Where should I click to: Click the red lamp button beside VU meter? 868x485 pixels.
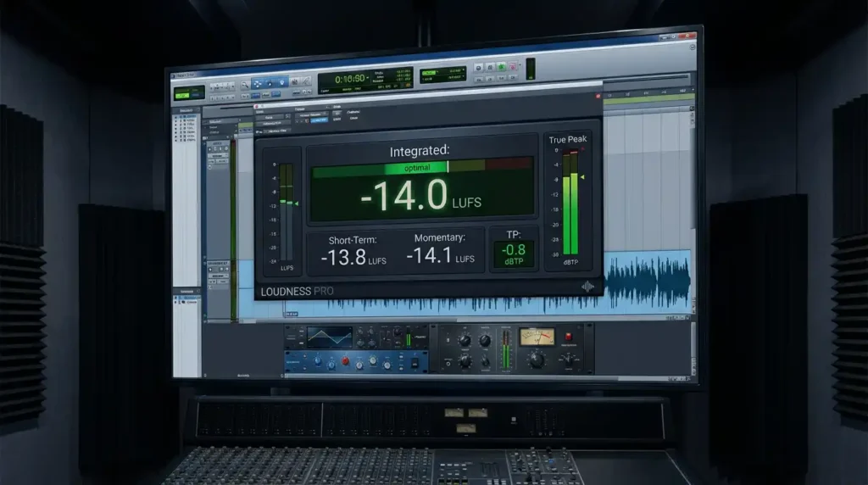point(568,336)
